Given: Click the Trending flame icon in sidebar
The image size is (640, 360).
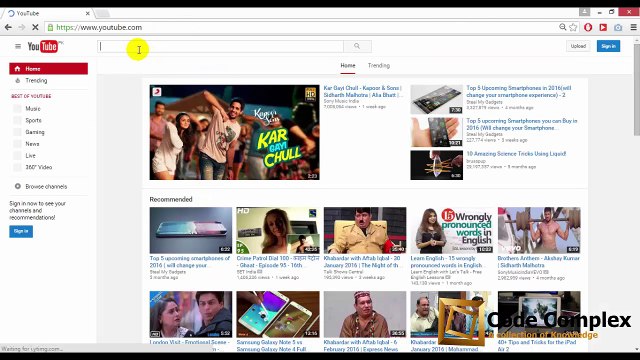Looking at the screenshot, I should point(17,80).
